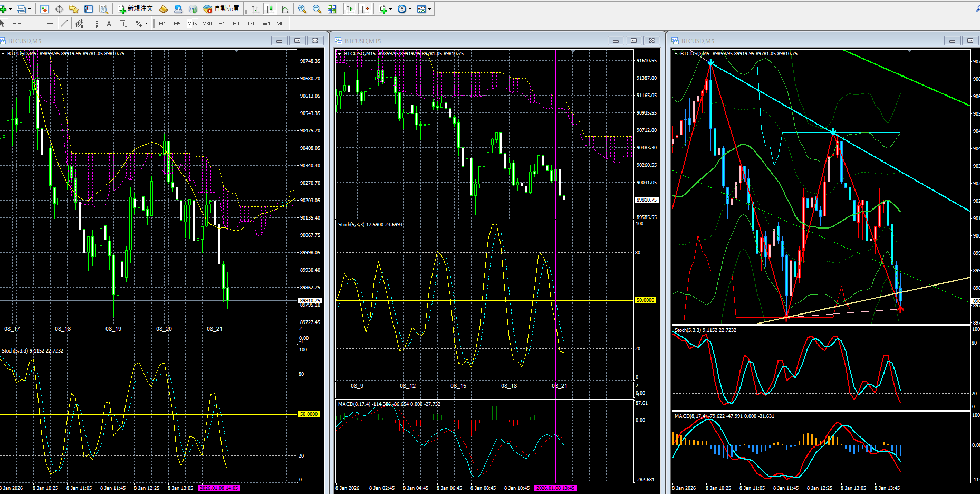Zoom in on the chart
This screenshot has width=980, height=494.
[x=302, y=9]
